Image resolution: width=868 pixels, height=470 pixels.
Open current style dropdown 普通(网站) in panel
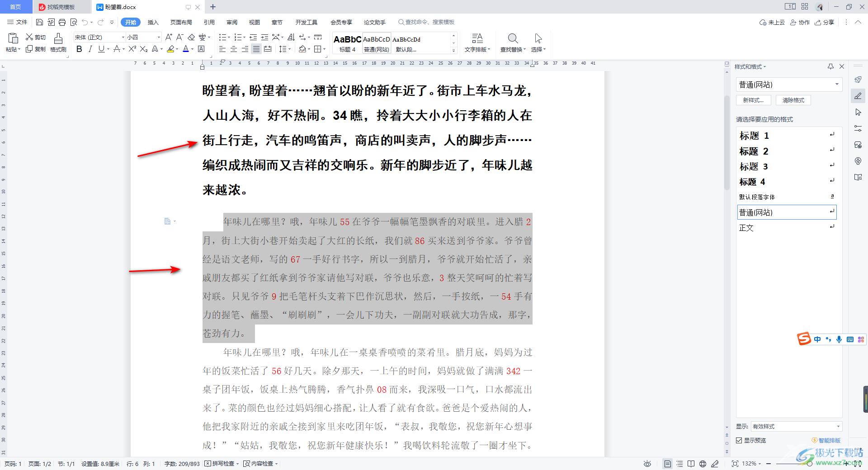(x=837, y=85)
